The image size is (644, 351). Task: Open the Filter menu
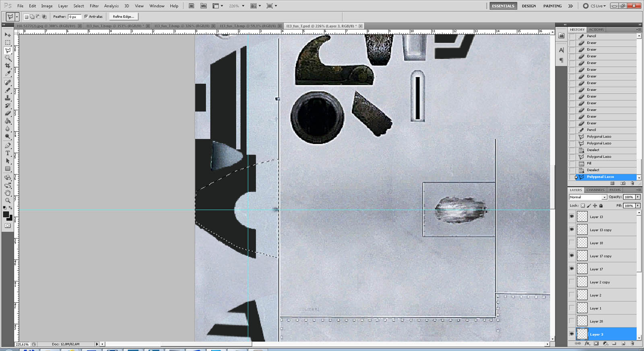(x=94, y=6)
